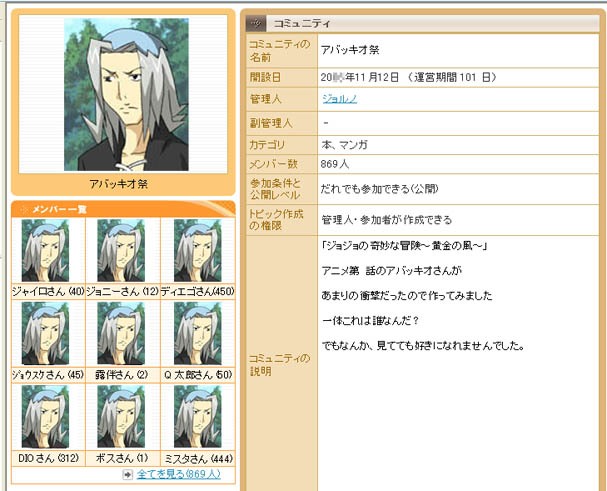
Task: Click the メンバー一覧 header star icon
Action: coord(24,209)
